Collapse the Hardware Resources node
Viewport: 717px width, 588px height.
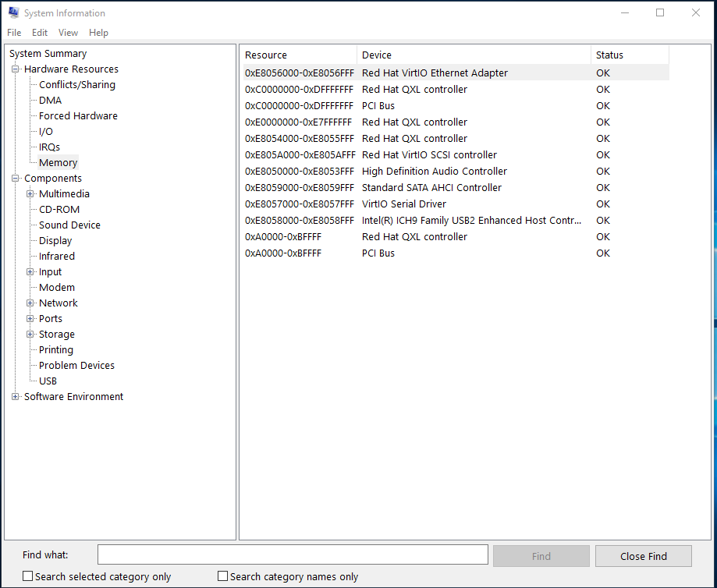tap(16, 69)
